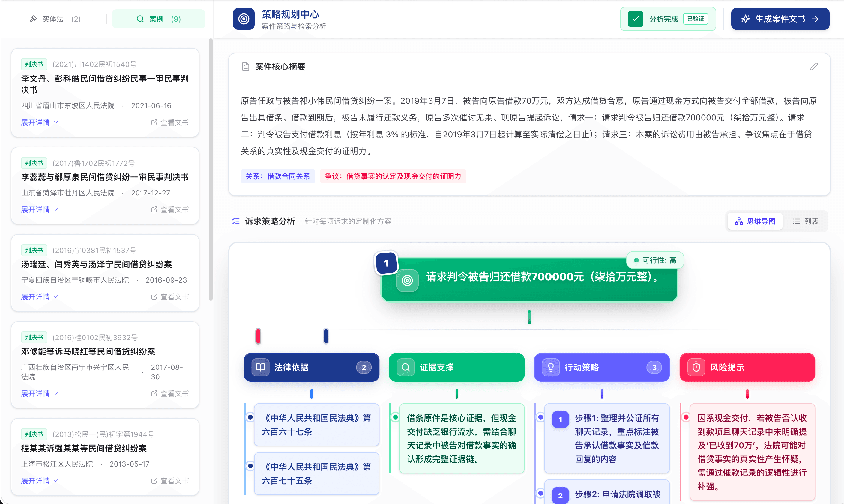Image resolution: width=844 pixels, height=504 pixels.
Task: Click external link icon for (2016)宁0381民初1537号
Action: point(154,297)
